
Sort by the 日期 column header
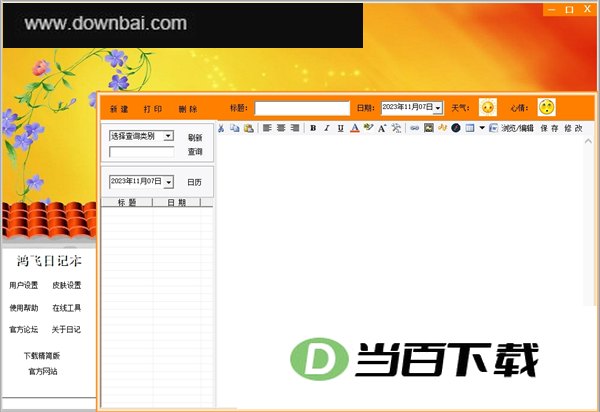click(x=176, y=202)
